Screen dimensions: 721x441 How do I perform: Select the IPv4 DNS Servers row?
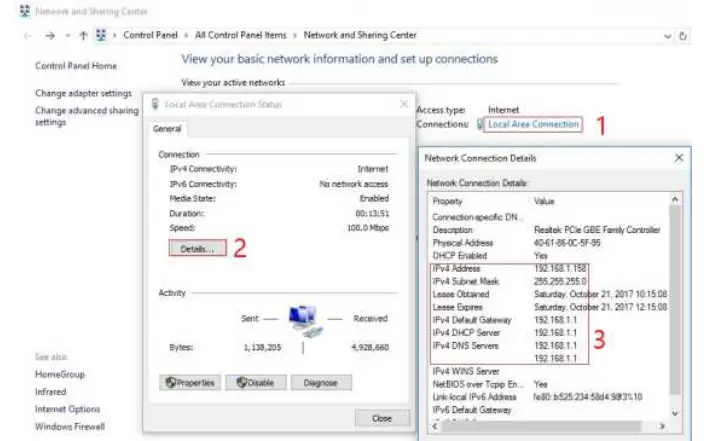549,346
